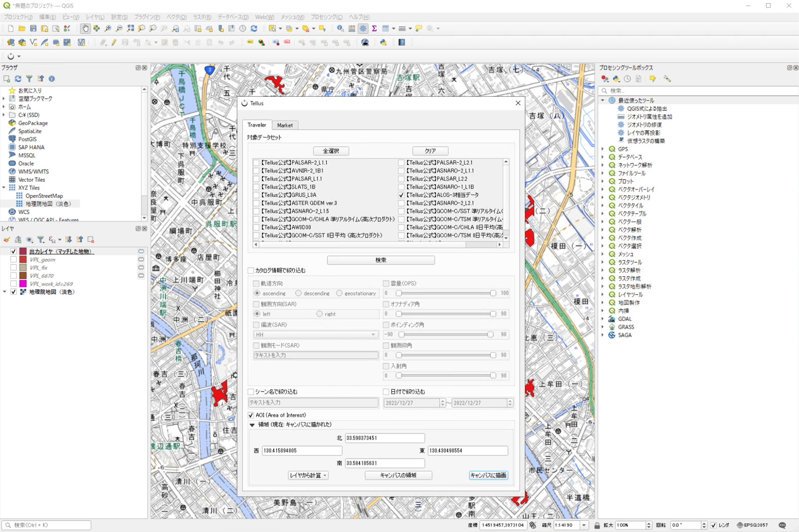799x532 pixels.
Task: Click the シーン名 text input field
Action: coord(313,403)
